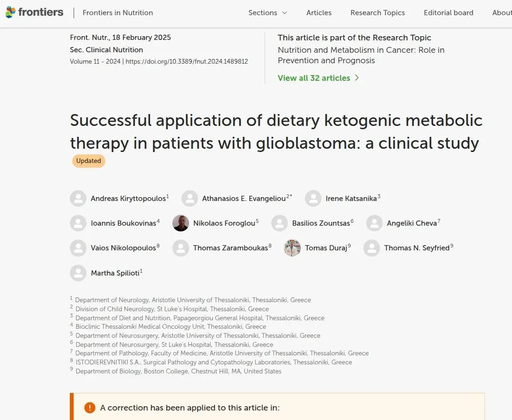
Task: Expand the Sections dropdown menu
Action: pyautogui.click(x=267, y=13)
